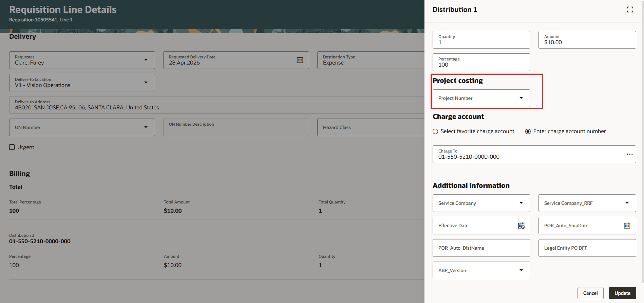
Task: Open the Requested Delivery Date calendar picker
Action: pos(300,60)
